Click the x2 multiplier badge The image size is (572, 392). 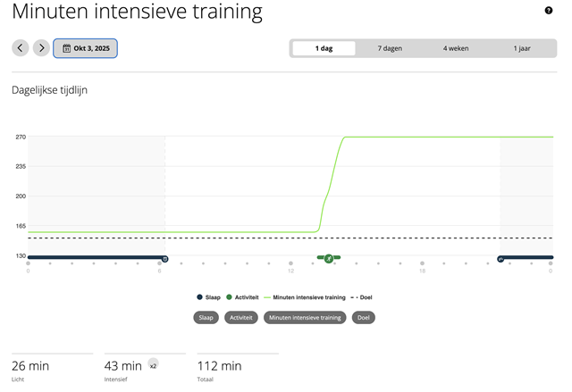153,365
